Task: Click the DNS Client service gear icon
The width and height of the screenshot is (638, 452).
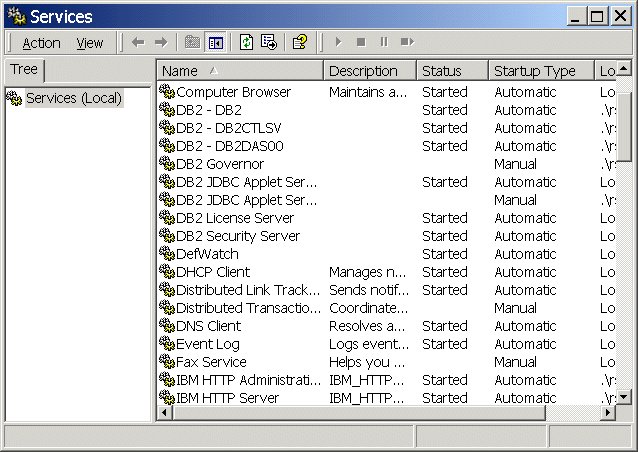Action: click(167, 325)
